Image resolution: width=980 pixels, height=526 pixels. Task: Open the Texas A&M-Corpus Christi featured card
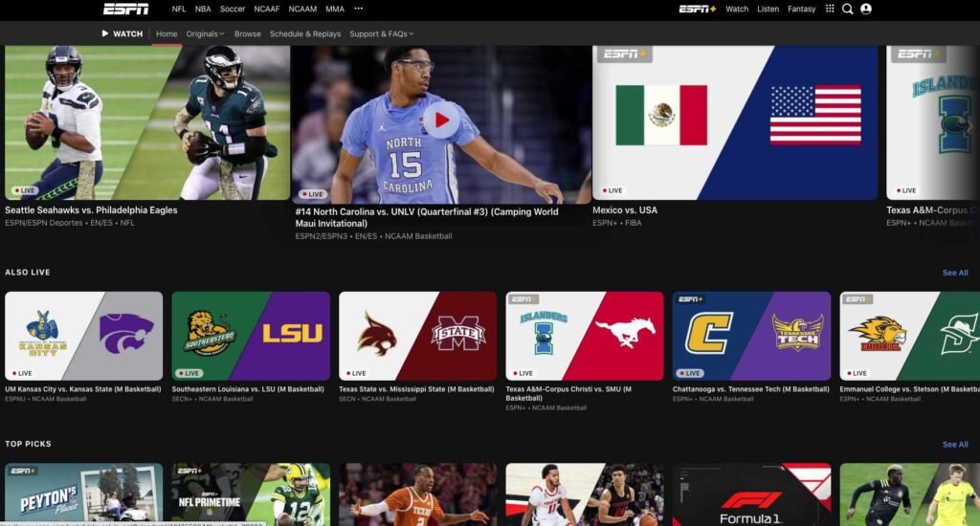click(x=933, y=122)
